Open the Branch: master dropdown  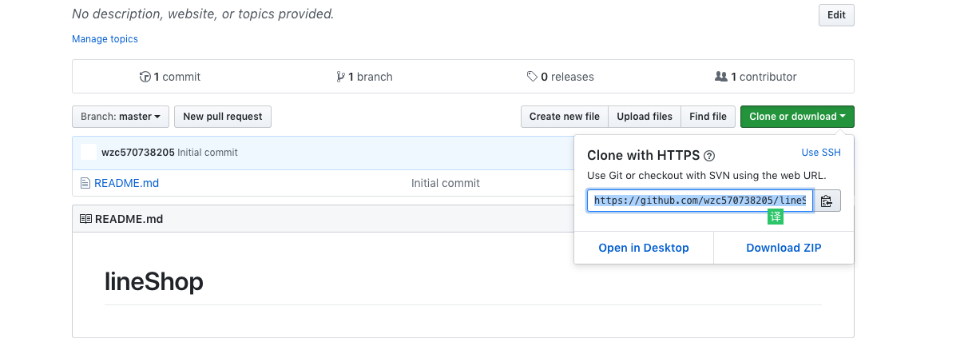click(121, 117)
